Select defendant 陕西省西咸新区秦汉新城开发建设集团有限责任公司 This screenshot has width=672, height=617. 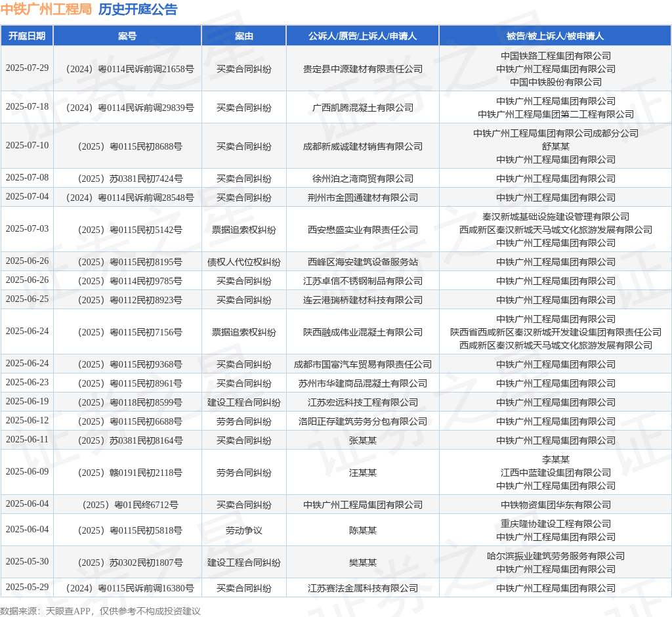coord(556,332)
